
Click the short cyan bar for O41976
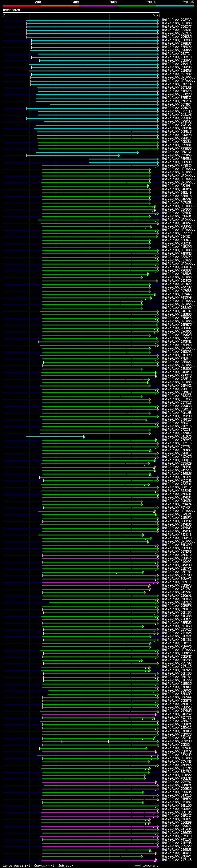(x=56, y=437)
